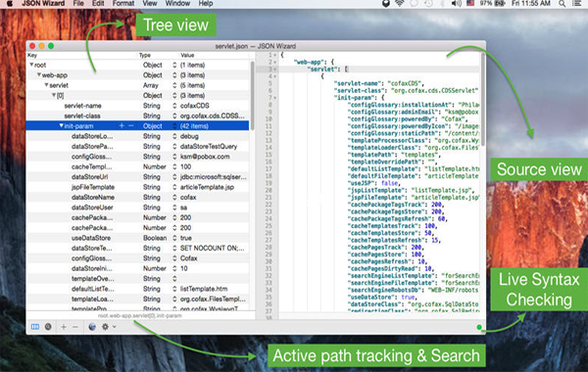Open the US flag input menu

[x=470, y=3]
